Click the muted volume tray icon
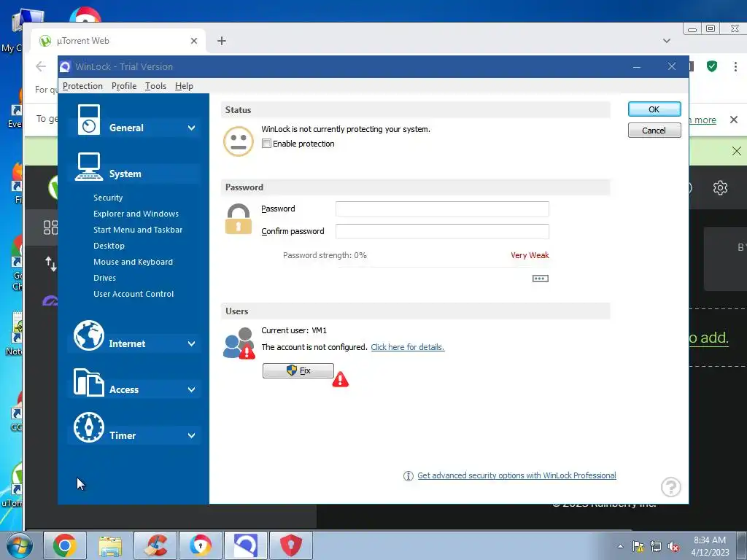Viewport: 747px width, 560px height. [x=673, y=547]
